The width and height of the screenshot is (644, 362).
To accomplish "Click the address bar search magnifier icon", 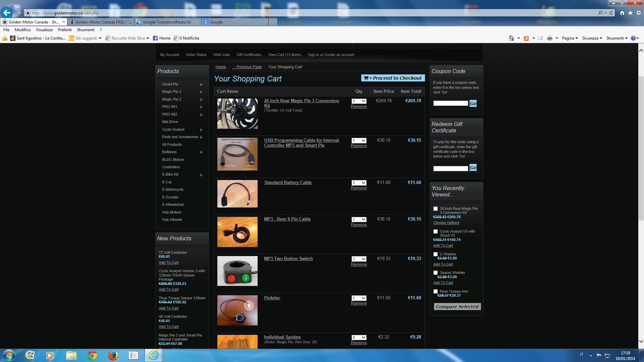I will click(600, 13).
